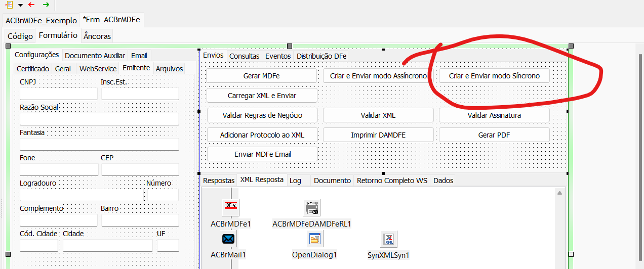Click the Validar XML button
Screen dimensions: 644x269
pos(378,115)
